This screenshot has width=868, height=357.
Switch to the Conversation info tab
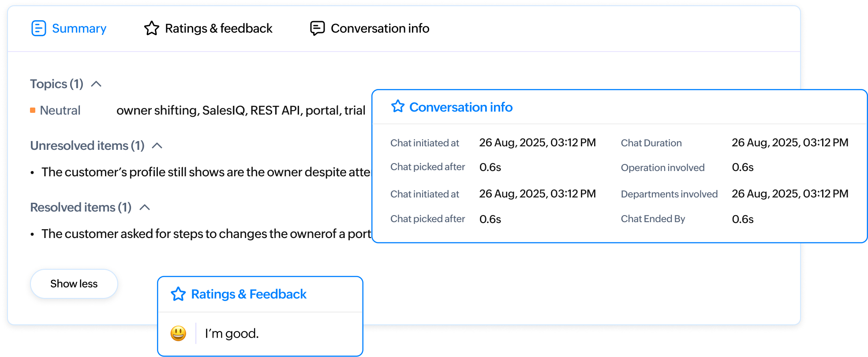pos(380,28)
